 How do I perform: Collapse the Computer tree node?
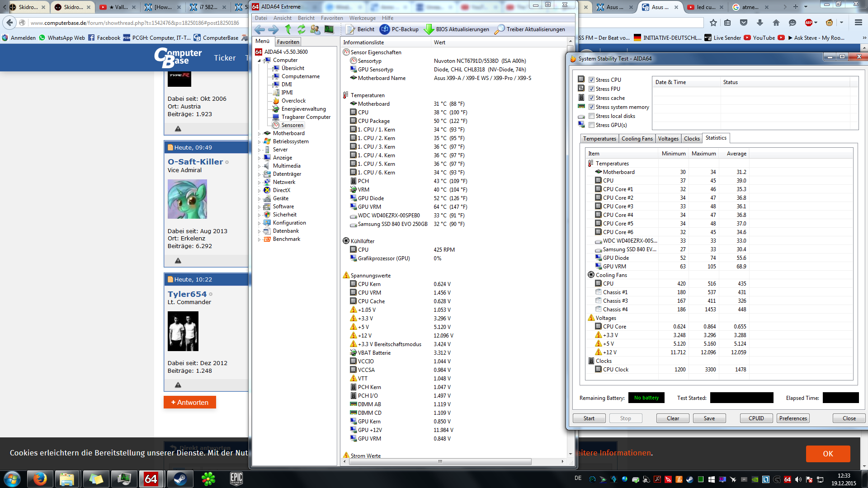coord(259,61)
